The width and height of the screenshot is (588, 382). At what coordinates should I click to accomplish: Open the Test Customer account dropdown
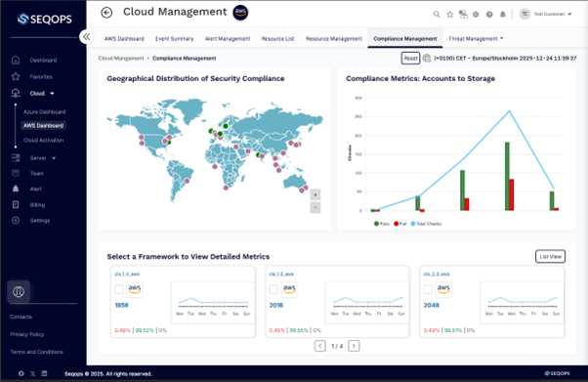(553, 15)
